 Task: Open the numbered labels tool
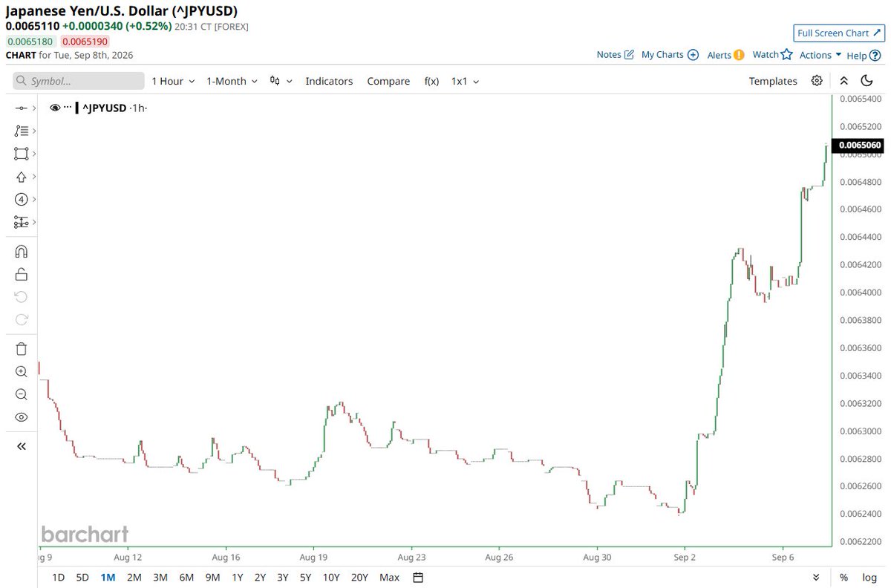pos(21,199)
